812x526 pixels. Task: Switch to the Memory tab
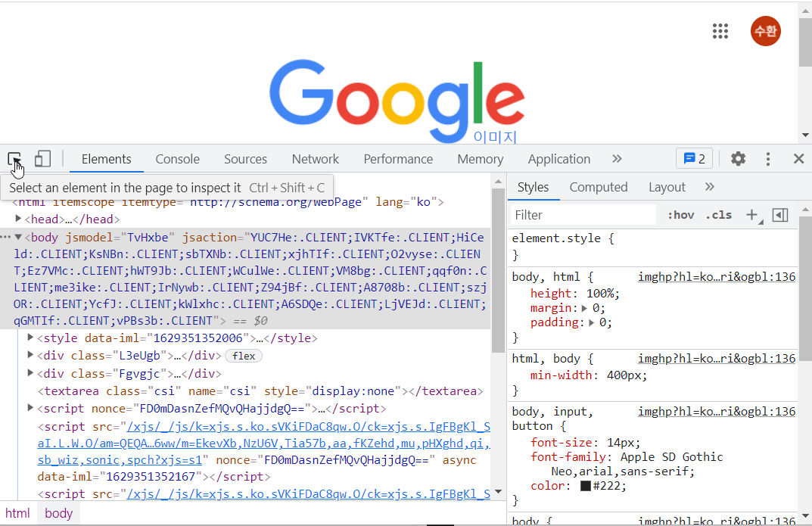point(480,159)
